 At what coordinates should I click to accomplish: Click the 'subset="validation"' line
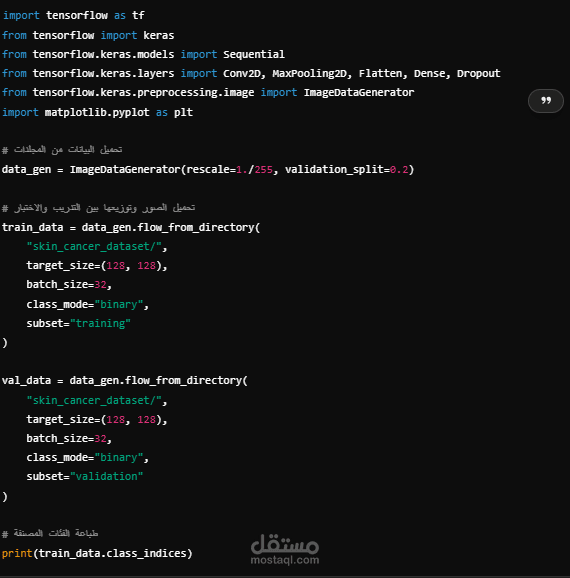point(84,476)
